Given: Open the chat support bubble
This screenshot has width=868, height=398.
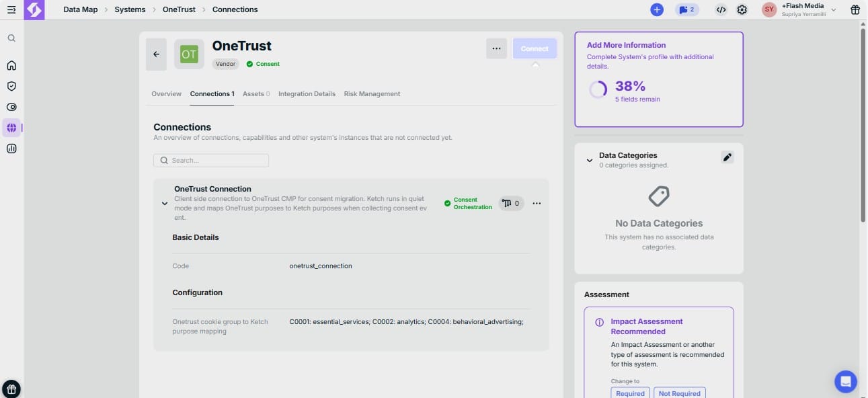Looking at the screenshot, I should click(846, 382).
